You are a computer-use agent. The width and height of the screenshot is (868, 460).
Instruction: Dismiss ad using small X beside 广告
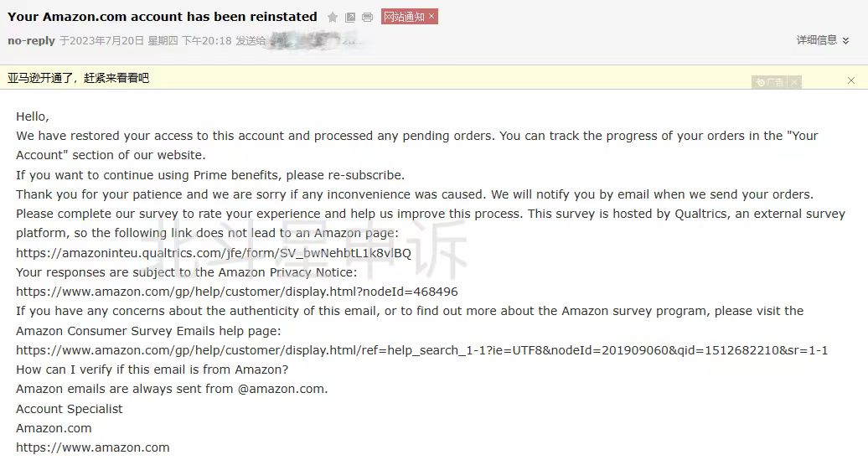793,82
